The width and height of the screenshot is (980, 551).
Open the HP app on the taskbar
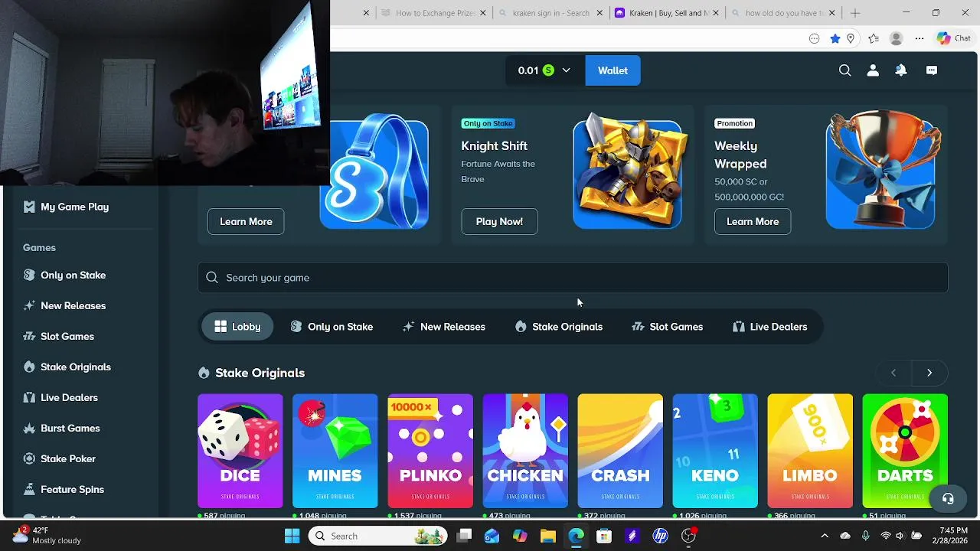660,536
